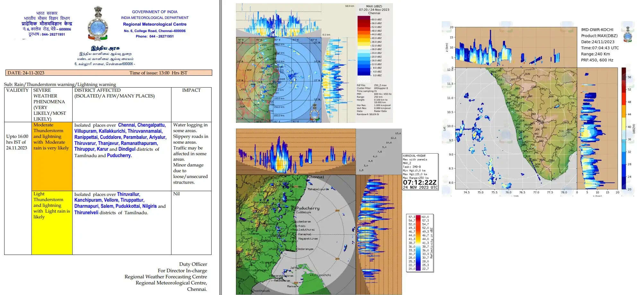Click the Kochi dBZ vertical color bar
The height and width of the screenshot is (295, 644).
623,128
